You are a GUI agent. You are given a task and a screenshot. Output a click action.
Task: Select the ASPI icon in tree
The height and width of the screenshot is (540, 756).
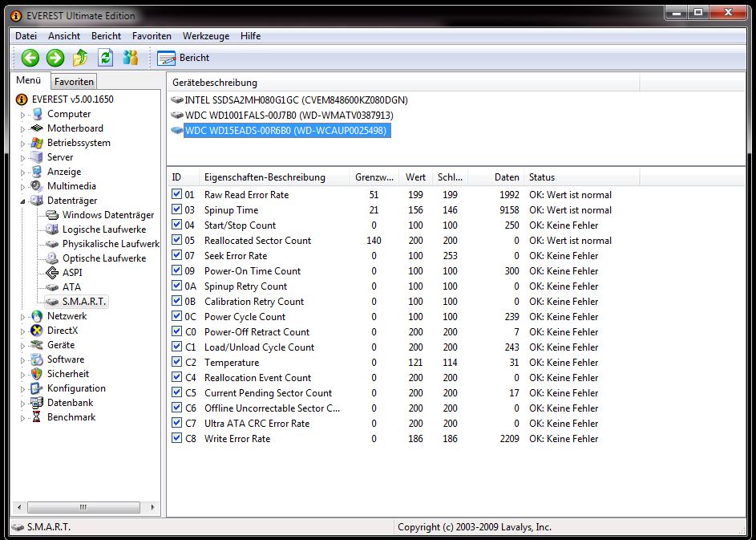[x=52, y=273]
